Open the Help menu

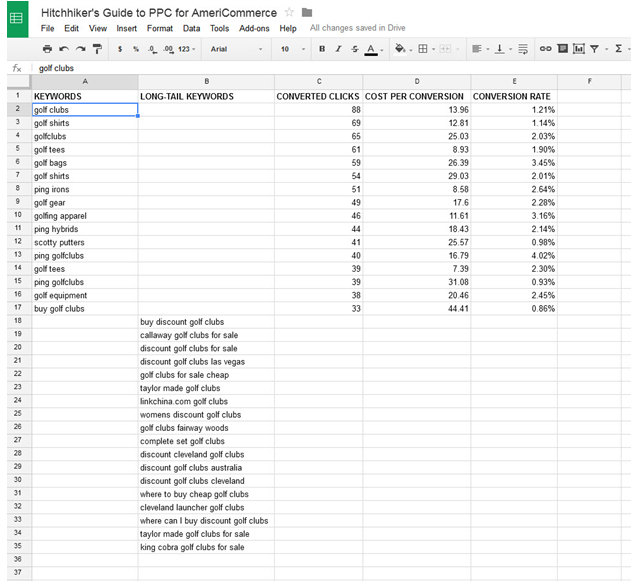tap(288, 28)
